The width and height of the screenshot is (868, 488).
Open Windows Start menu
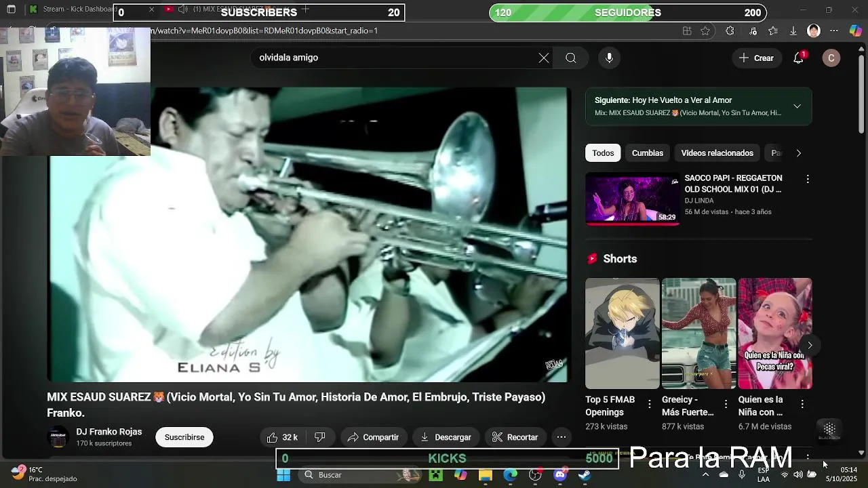(283, 475)
